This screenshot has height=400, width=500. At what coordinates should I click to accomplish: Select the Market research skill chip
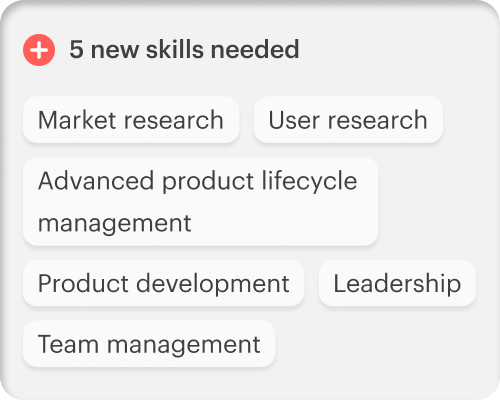(131, 120)
